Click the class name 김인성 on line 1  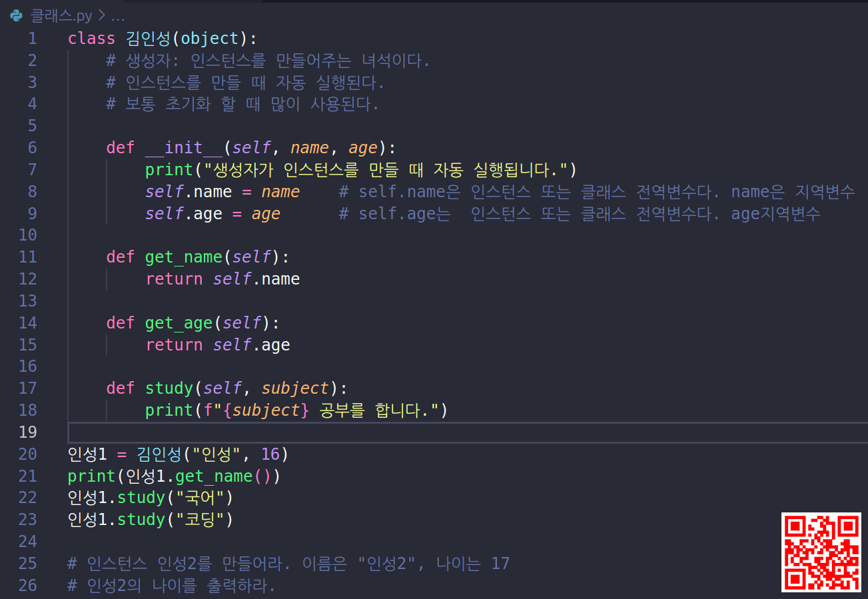click(x=148, y=39)
